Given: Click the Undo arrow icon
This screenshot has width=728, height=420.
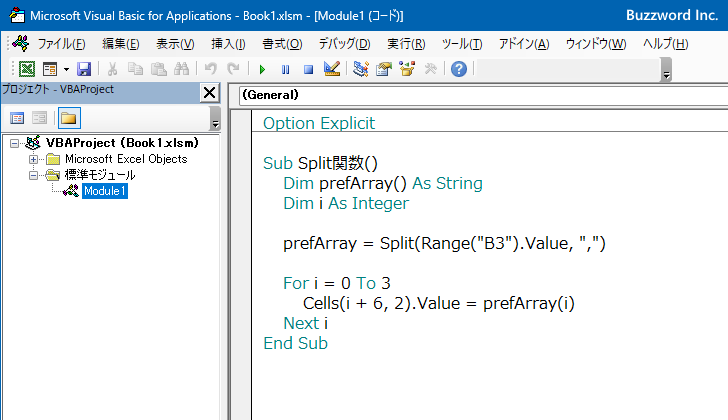Looking at the screenshot, I should pos(211,69).
